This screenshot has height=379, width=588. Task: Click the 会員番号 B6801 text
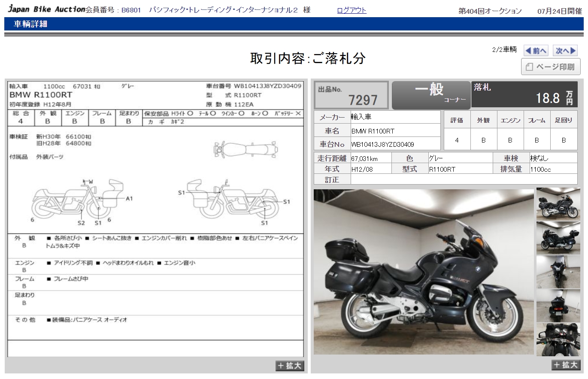pyautogui.click(x=113, y=10)
